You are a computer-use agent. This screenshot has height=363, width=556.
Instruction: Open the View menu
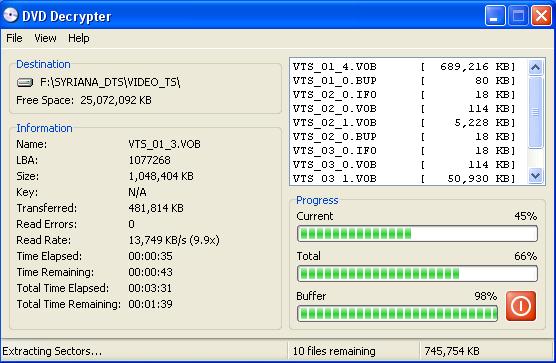pyautogui.click(x=45, y=38)
